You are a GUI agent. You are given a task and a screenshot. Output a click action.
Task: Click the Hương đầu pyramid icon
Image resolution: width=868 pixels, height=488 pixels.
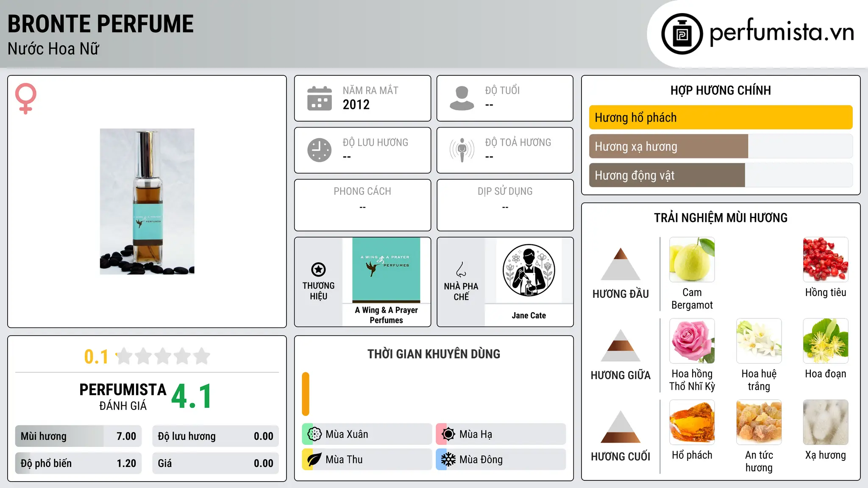620,263
